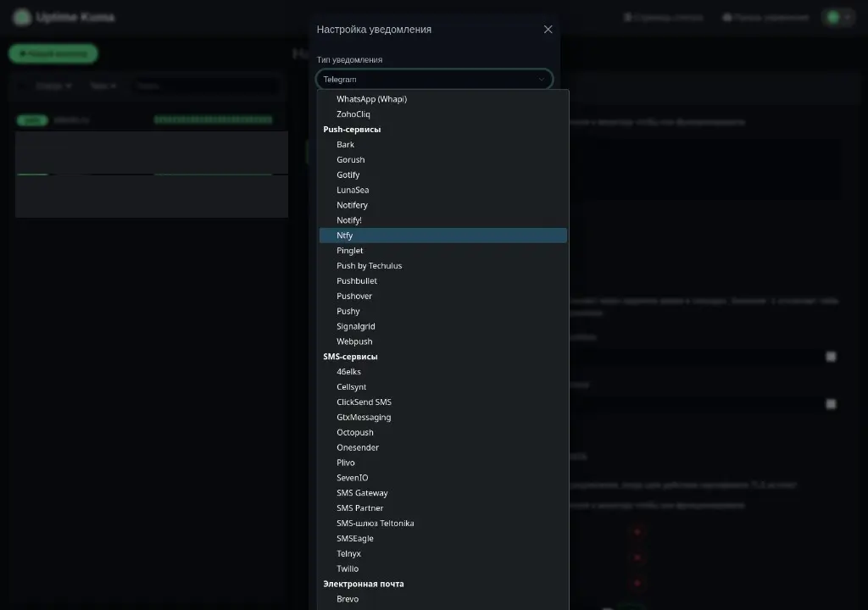Choose SMS Gateway option
Screen dimensions: 868x610
(442, 493)
